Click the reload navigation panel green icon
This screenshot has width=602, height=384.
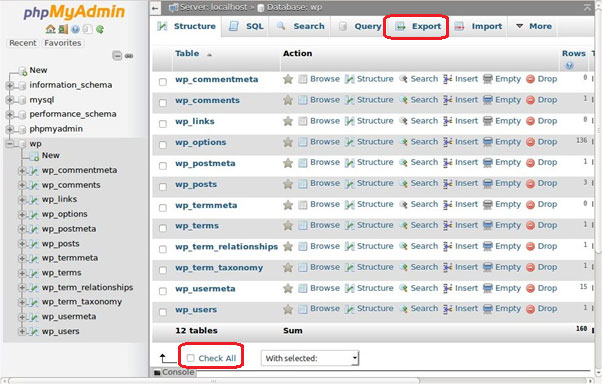100,29
